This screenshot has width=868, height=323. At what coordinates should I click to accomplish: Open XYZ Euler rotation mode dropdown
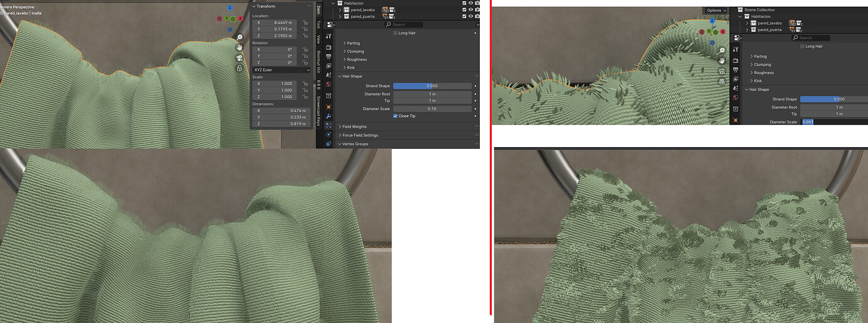tap(281, 70)
